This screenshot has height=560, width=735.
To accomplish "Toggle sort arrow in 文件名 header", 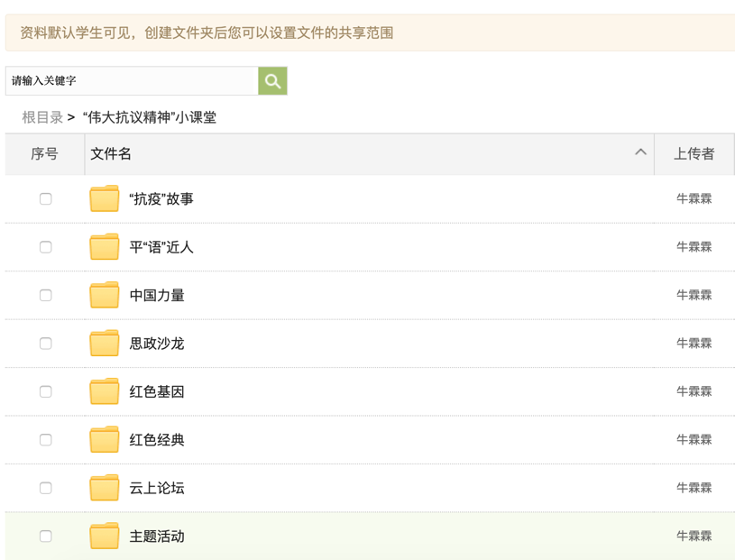I will point(640,152).
